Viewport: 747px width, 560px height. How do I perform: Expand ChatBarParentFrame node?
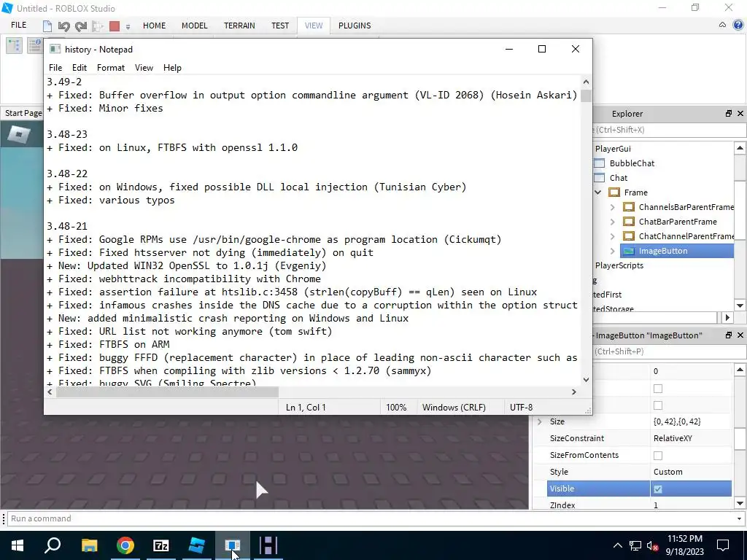[x=613, y=222]
